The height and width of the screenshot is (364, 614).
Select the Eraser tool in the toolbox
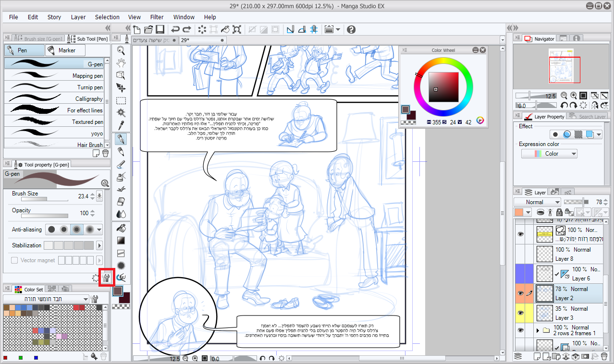click(x=121, y=201)
